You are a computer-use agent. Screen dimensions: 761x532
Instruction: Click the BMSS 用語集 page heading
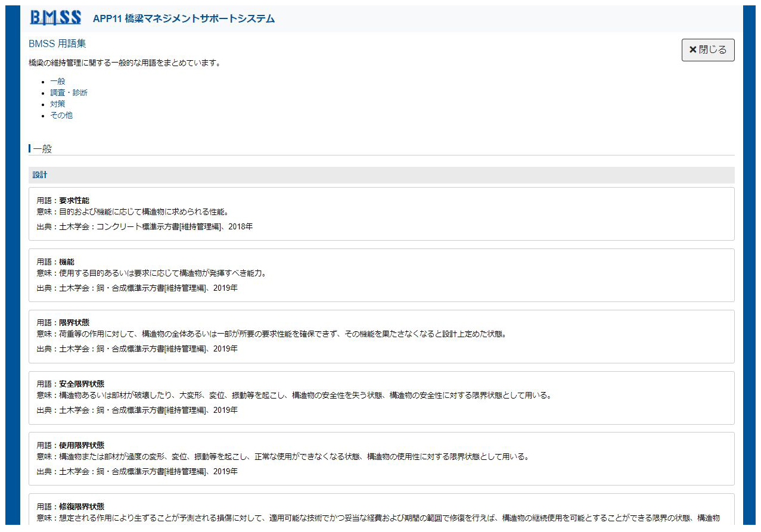click(x=57, y=44)
